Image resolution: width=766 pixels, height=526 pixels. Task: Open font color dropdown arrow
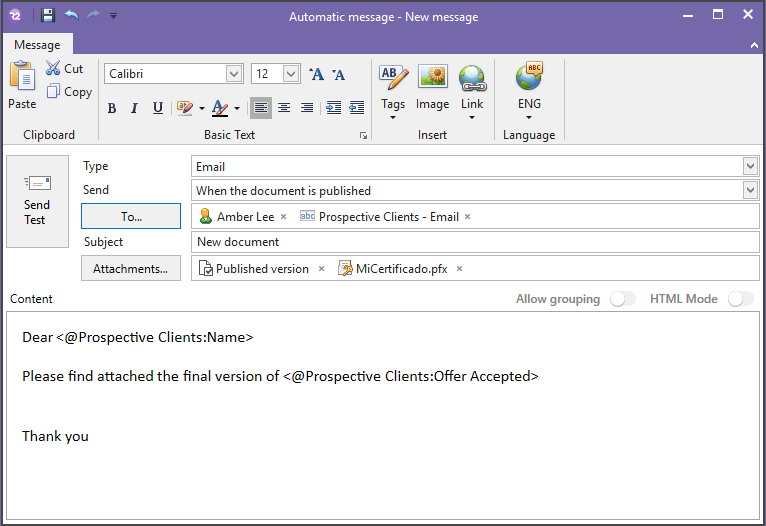[x=237, y=108]
